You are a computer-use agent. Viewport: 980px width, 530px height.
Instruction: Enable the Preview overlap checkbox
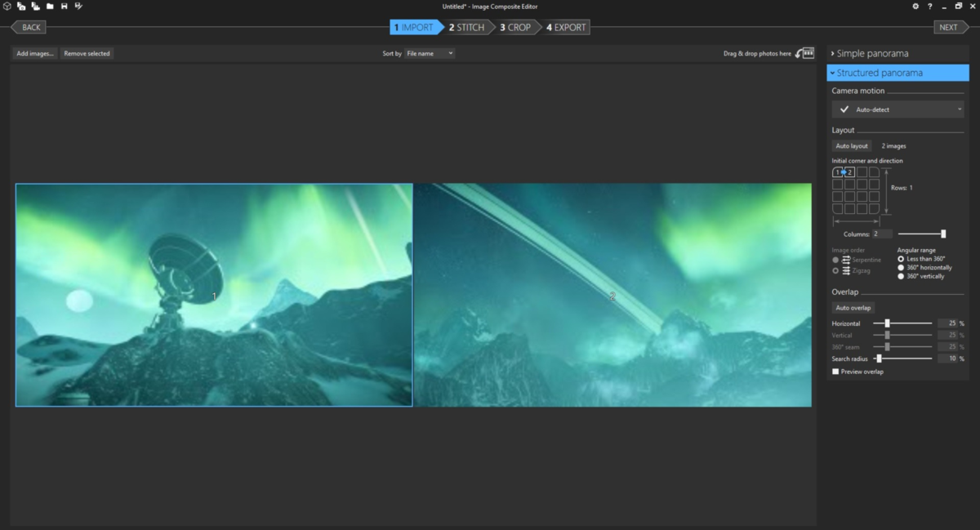835,372
